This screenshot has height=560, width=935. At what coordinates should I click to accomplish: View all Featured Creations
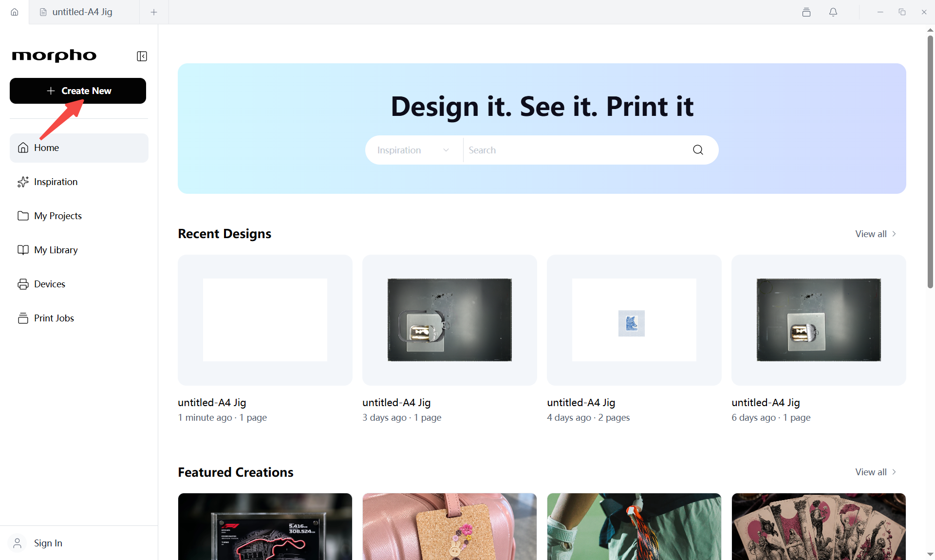point(876,472)
